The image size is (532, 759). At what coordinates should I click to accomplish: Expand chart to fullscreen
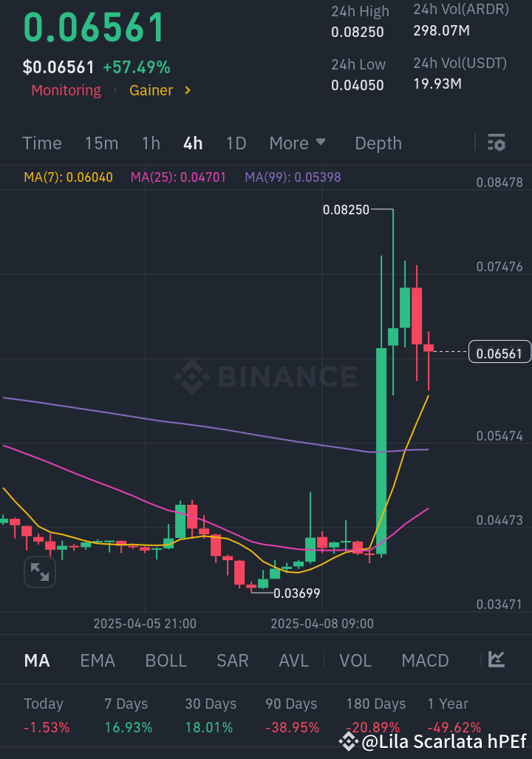click(39, 572)
